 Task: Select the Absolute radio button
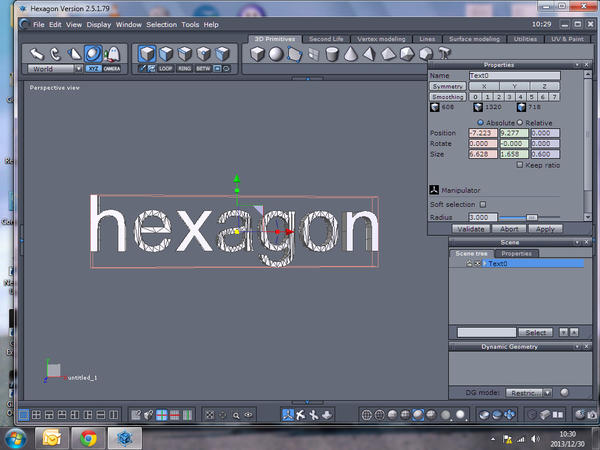(480, 122)
